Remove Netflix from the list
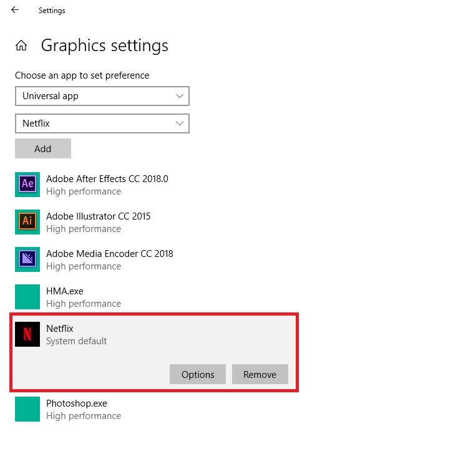The image size is (476, 454). [260, 374]
